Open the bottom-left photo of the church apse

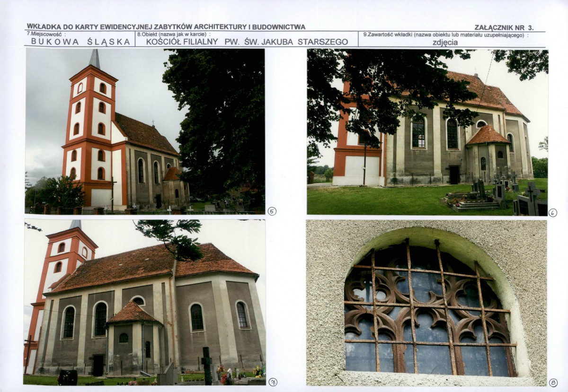point(144,302)
